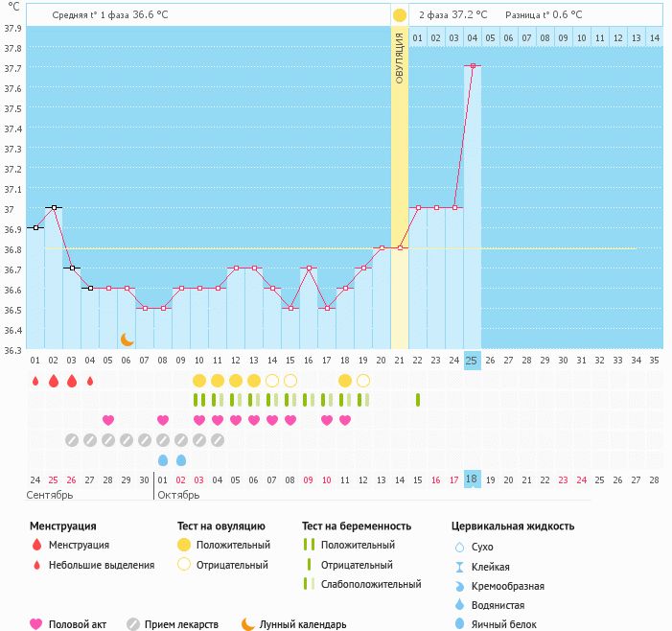
Task: Click the heart icon on cycle day 05
Action: point(108,420)
